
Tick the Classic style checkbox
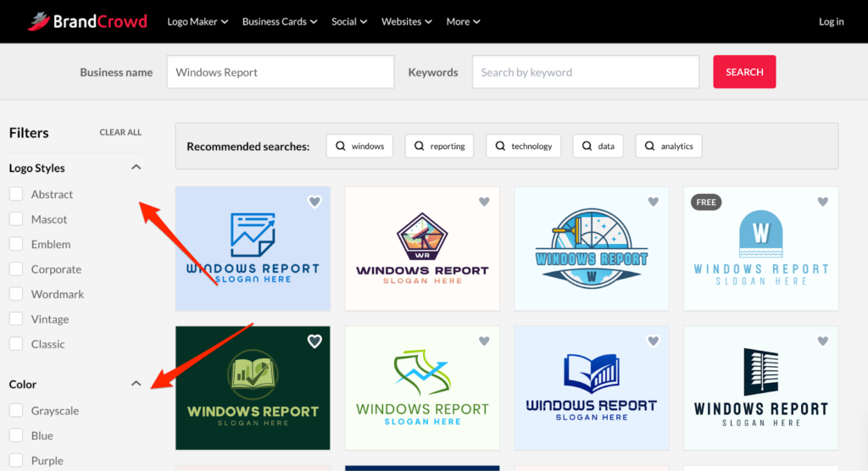[x=16, y=344]
